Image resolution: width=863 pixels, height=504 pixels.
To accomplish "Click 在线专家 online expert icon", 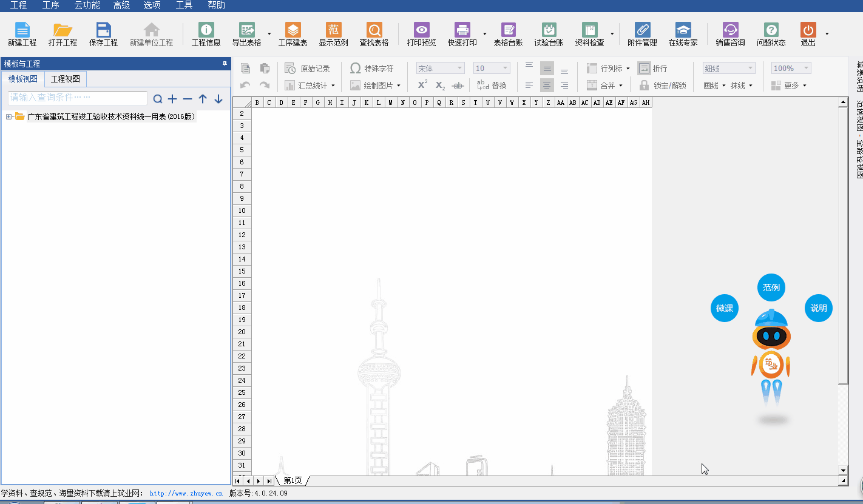I will click(x=683, y=30).
